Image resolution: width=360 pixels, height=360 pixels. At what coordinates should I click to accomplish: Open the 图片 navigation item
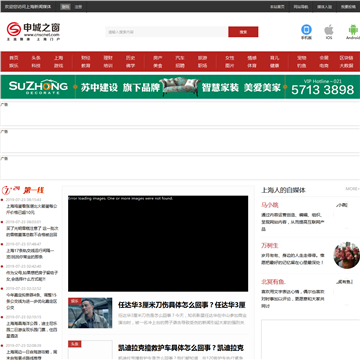point(230,66)
